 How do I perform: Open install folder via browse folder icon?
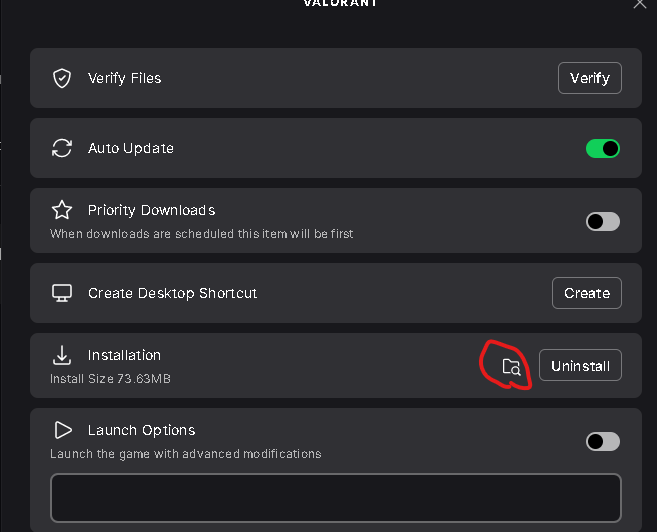click(511, 367)
